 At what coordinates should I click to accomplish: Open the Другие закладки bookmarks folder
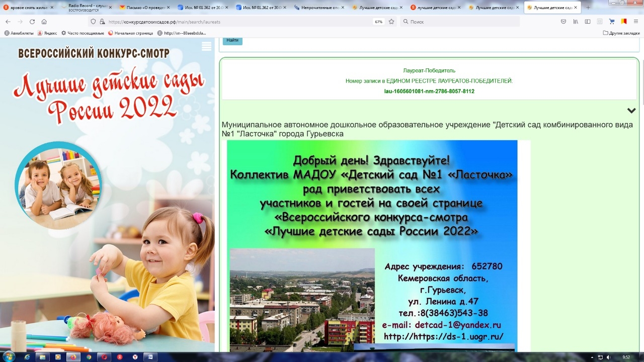[621, 33]
